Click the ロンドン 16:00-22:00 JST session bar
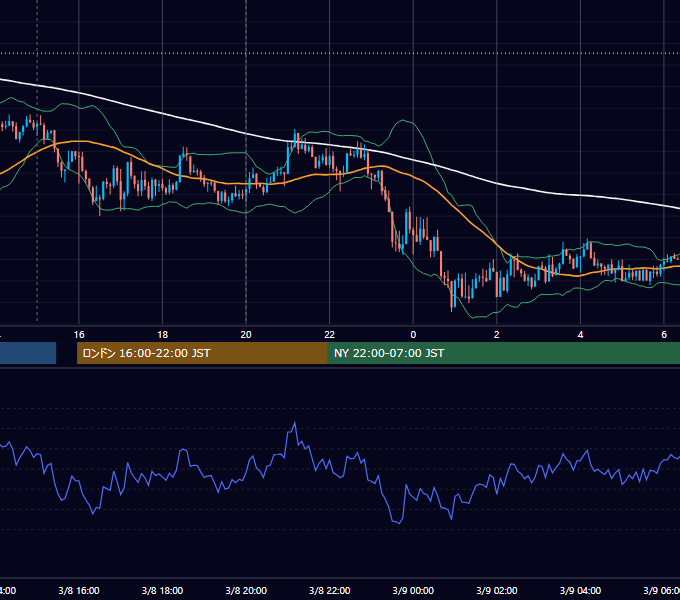This screenshot has width=680, height=600. [202, 353]
